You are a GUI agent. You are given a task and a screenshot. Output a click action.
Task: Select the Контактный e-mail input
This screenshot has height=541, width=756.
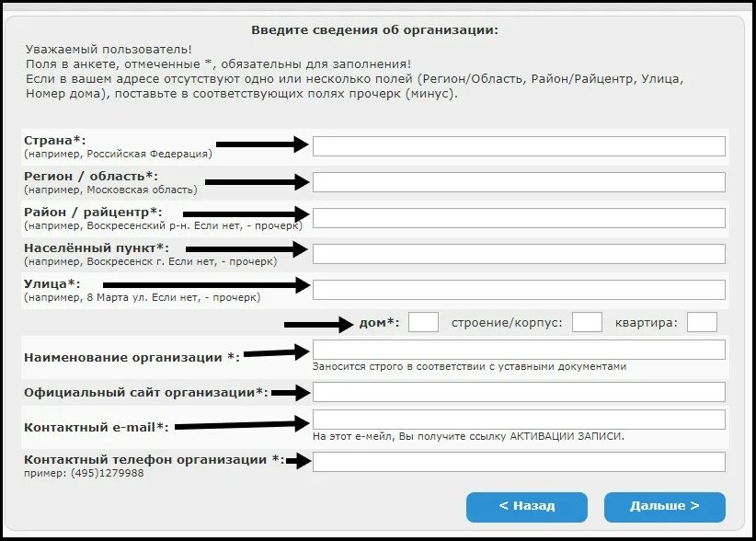[x=519, y=420]
